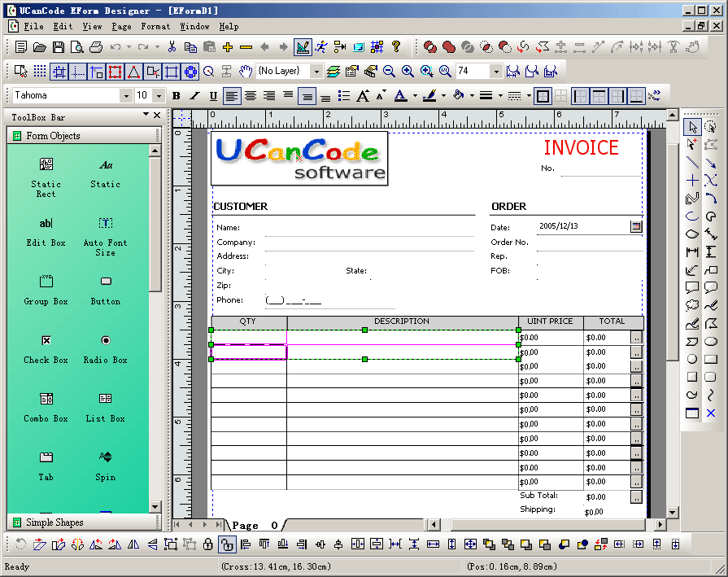
Task: Click the Print Preview icon
Action: tap(76, 47)
